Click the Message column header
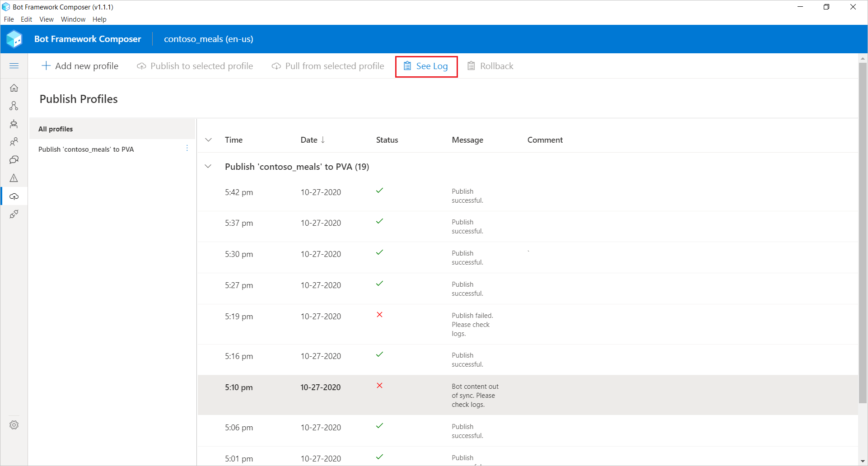The image size is (868, 466). (467, 140)
